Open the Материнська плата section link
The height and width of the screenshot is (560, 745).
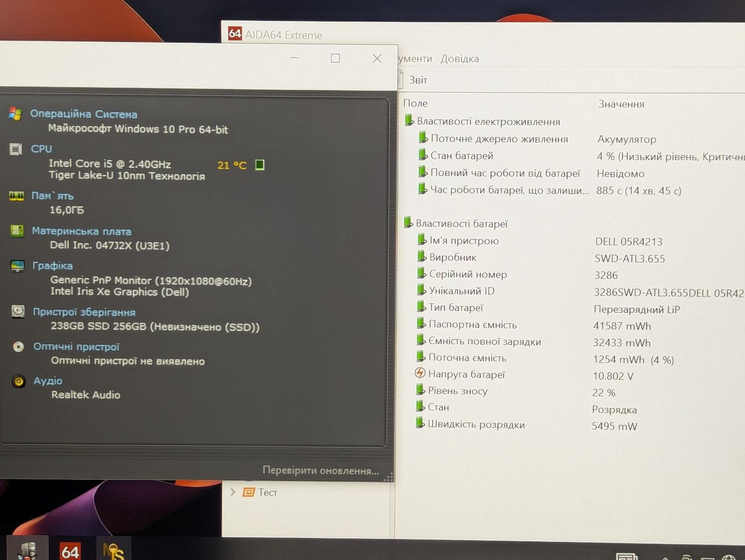[81, 231]
